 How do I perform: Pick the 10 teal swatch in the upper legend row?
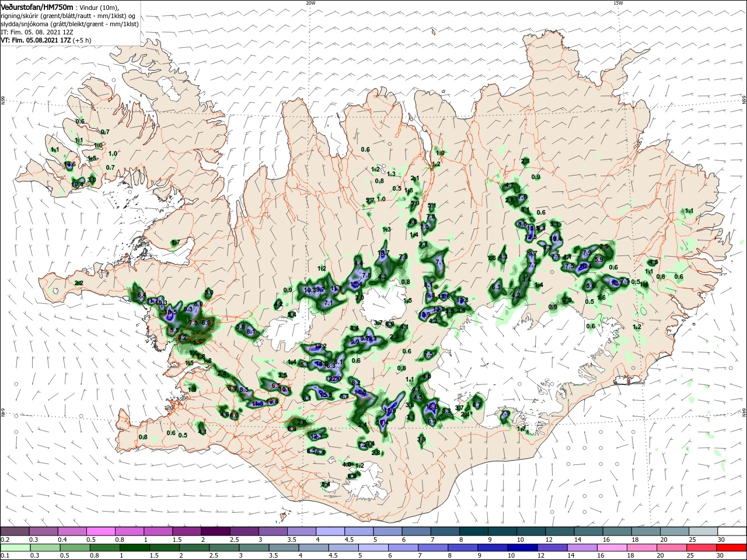530,531
